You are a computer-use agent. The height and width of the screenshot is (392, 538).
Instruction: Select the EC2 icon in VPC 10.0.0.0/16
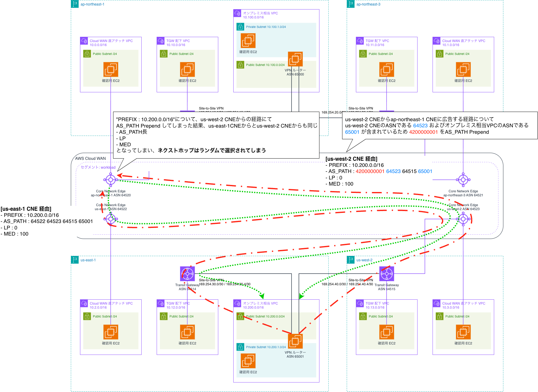tap(111, 70)
